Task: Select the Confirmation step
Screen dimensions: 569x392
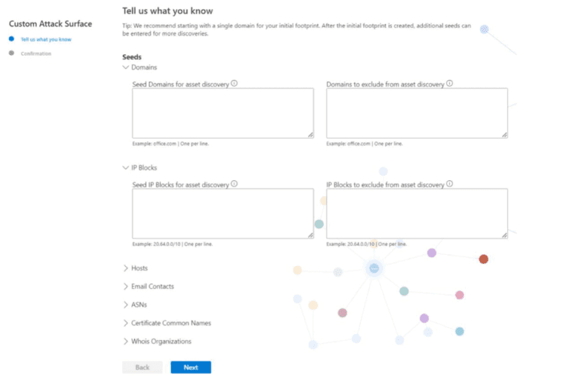Action: pos(36,53)
